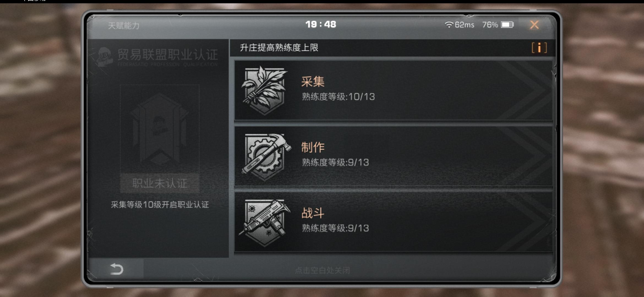Click the 天赋能力 title label
Image resolution: width=644 pixels, height=297 pixels.
tap(124, 26)
